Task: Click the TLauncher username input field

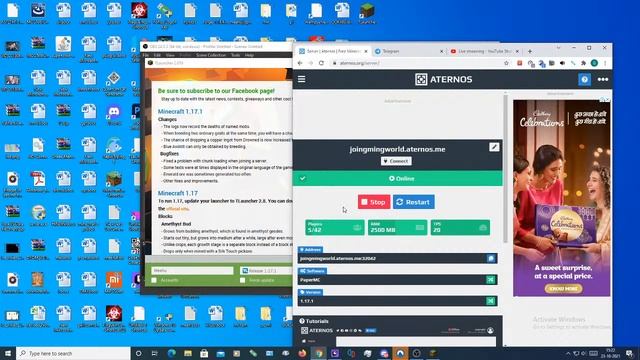Action: 192,271
